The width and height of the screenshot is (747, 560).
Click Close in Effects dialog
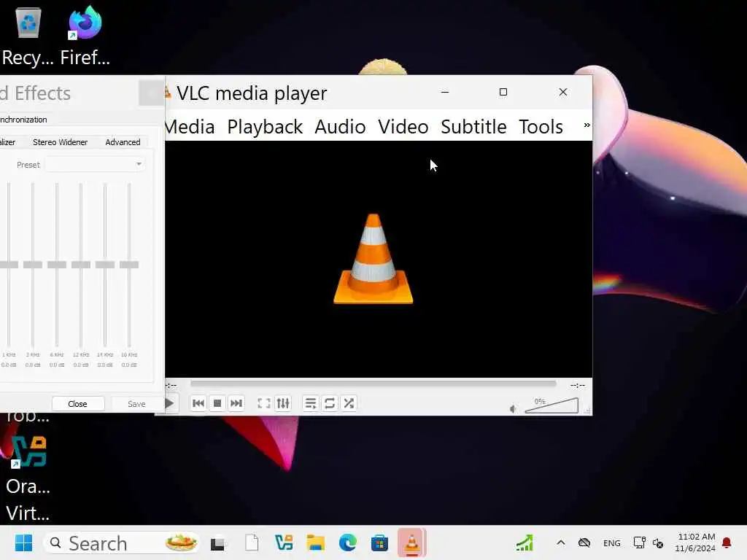point(77,404)
